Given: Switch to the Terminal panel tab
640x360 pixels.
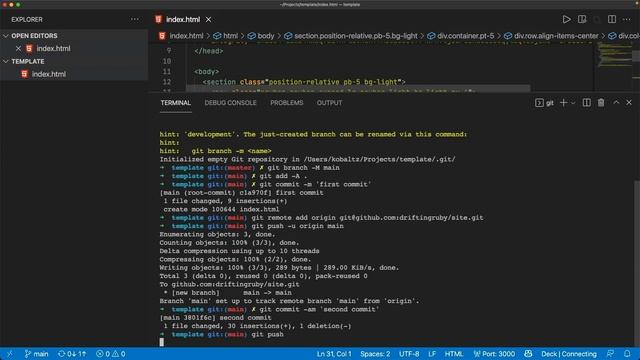Looking at the screenshot, I should coord(176,103).
